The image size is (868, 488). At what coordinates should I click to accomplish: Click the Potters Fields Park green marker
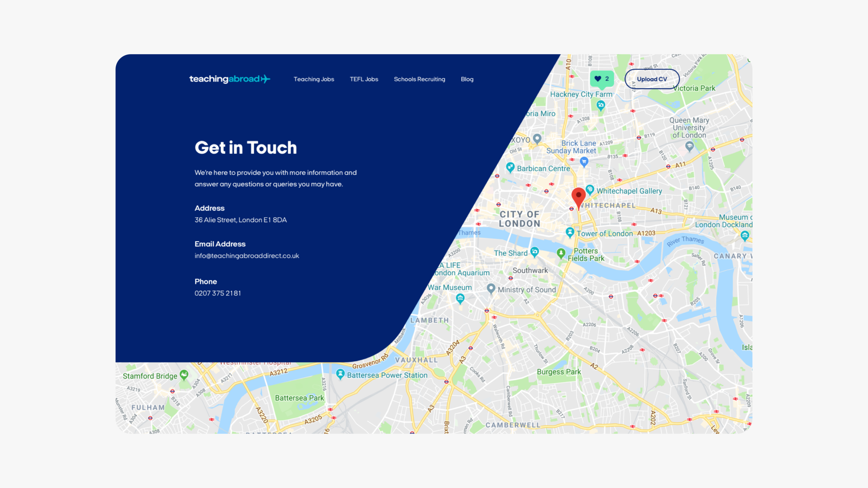click(561, 253)
